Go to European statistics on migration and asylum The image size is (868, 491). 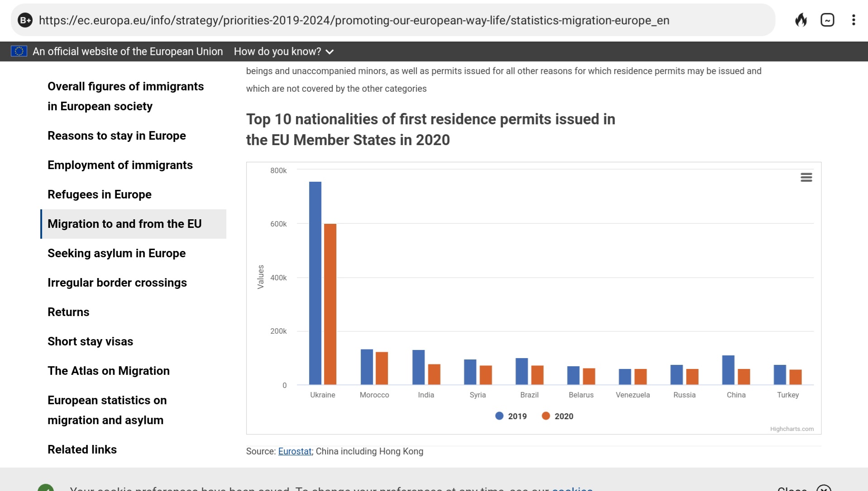[107, 410]
